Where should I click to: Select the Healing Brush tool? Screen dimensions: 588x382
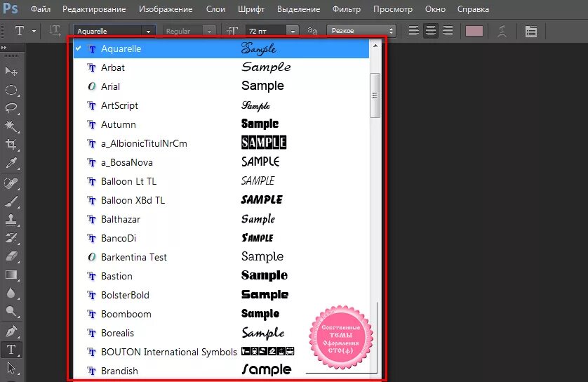tap(11, 183)
